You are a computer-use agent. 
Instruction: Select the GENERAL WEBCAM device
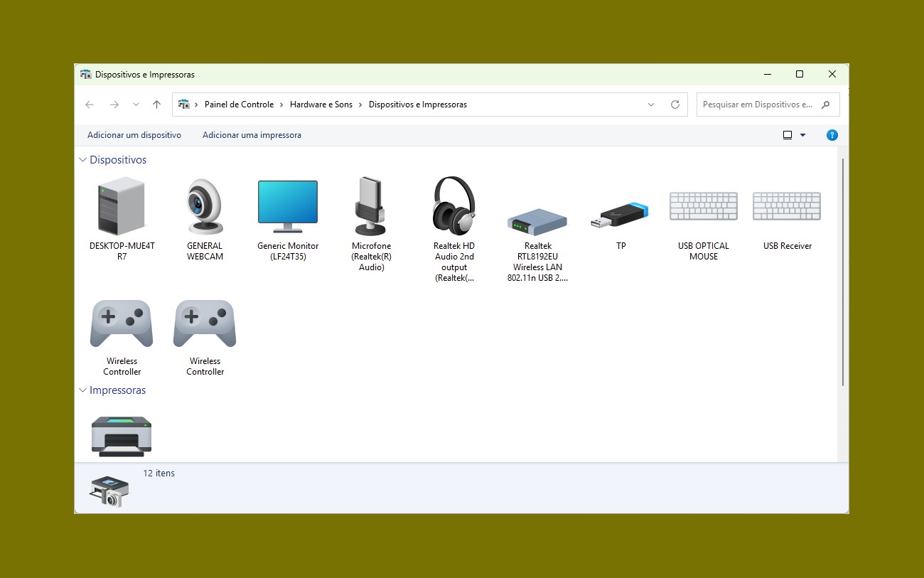pyautogui.click(x=204, y=206)
